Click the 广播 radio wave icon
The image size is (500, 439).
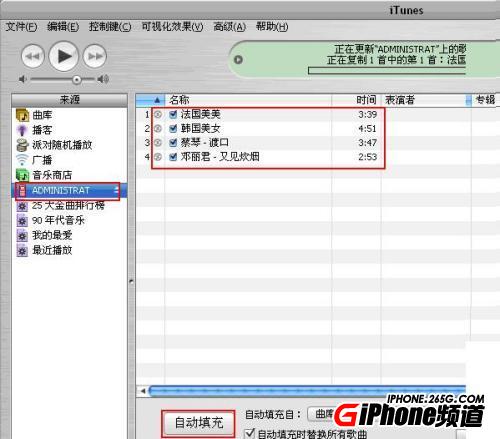pos(22,160)
